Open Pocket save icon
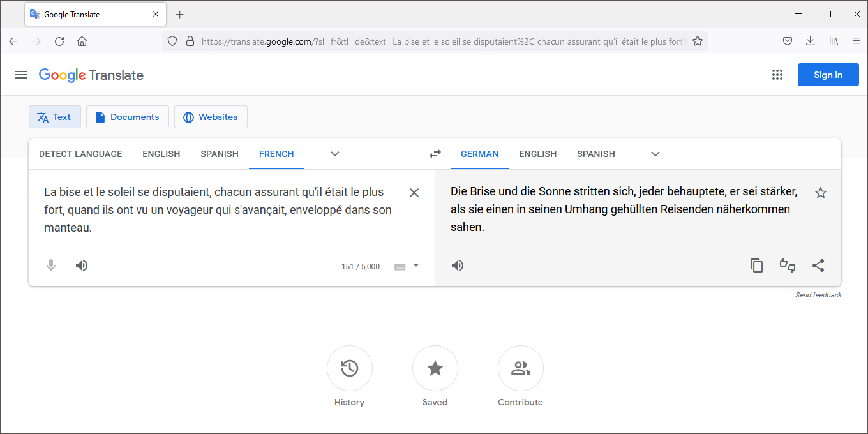 pyautogui.click(x=788, y=41)
